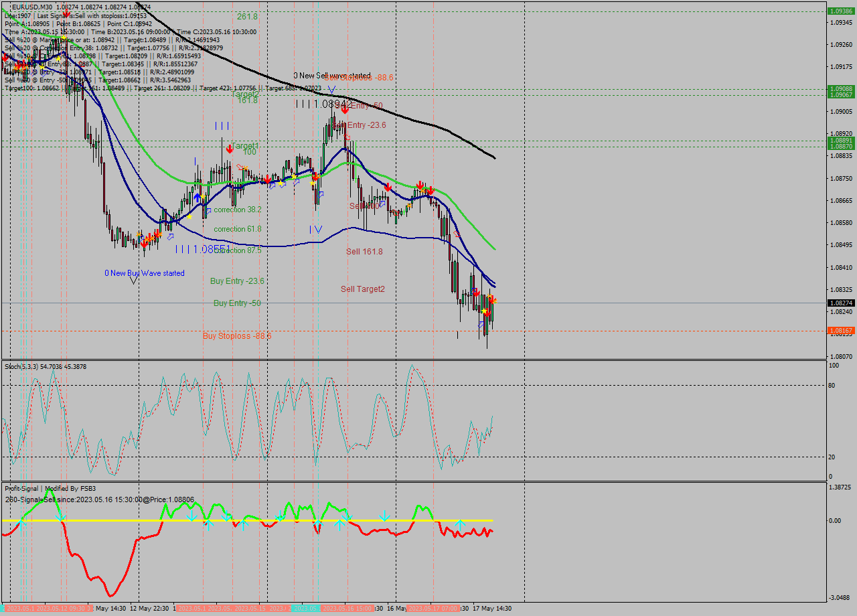Click the red arrow beside the Target1 label

(230, 149)
